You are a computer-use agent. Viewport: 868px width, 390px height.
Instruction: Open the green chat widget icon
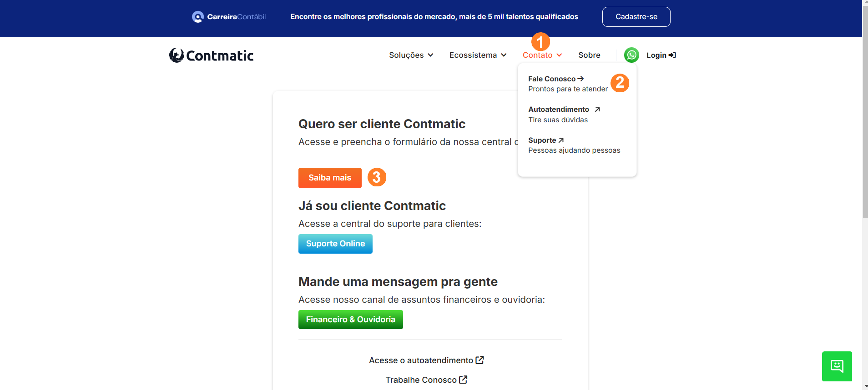pyautogui.click(x=837, y=366)
